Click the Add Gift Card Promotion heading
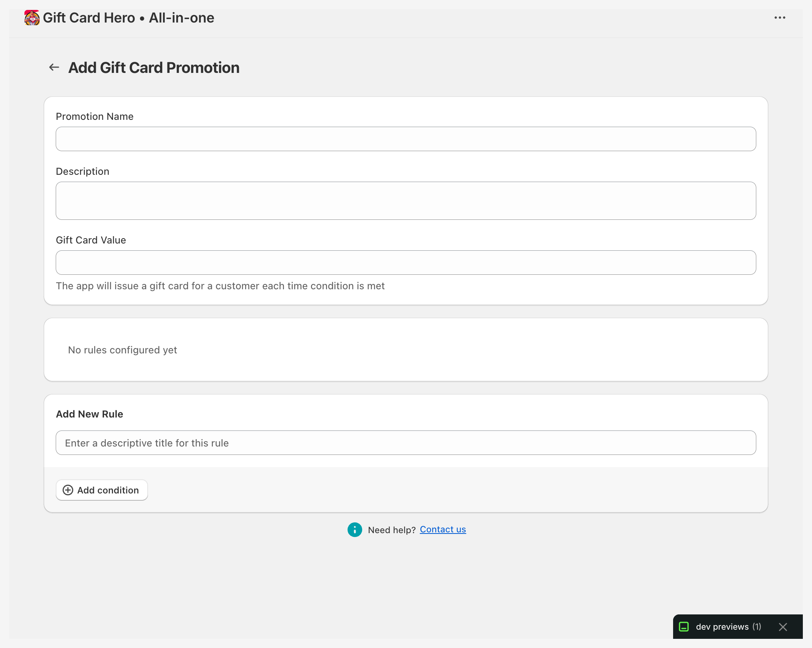 pyautogui.click(x=154, y=68)
